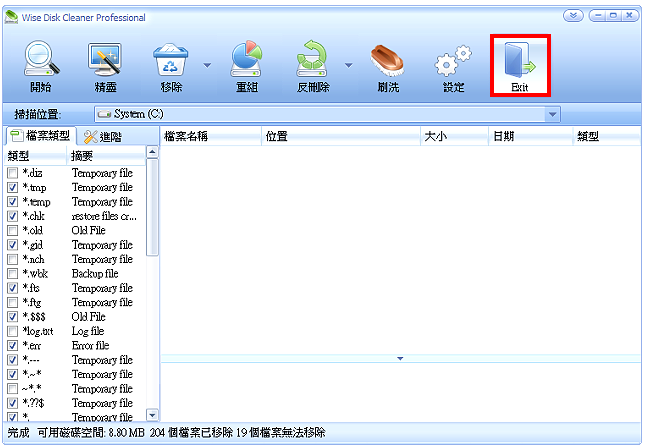Check the *.diz checkbox

tap(13, 172)
